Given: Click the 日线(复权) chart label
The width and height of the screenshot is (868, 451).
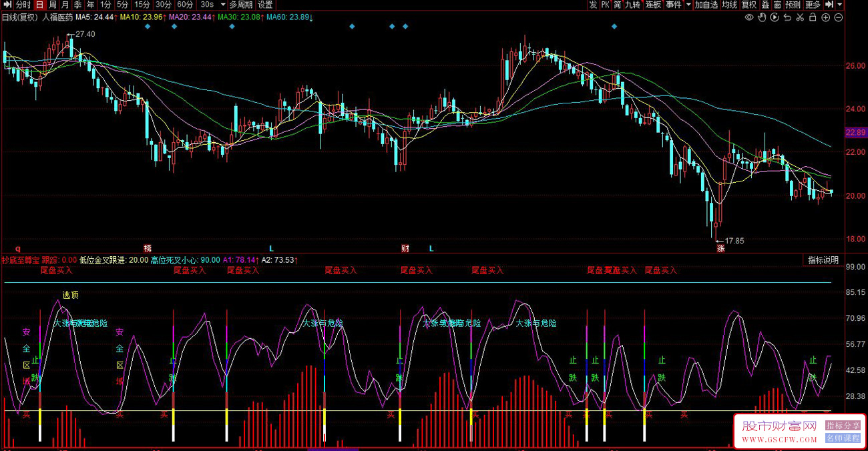Looking at the screenshot, I should [19, 17].
